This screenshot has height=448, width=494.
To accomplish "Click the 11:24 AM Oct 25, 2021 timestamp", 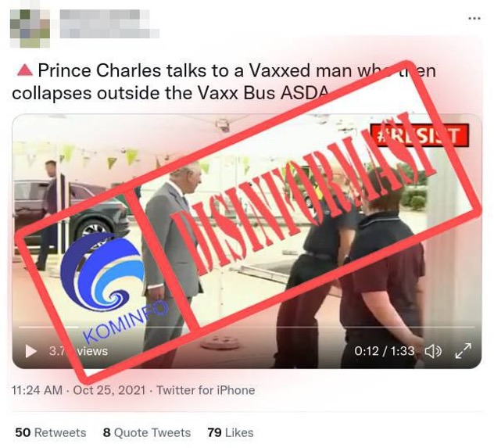I will click(78, 390).
